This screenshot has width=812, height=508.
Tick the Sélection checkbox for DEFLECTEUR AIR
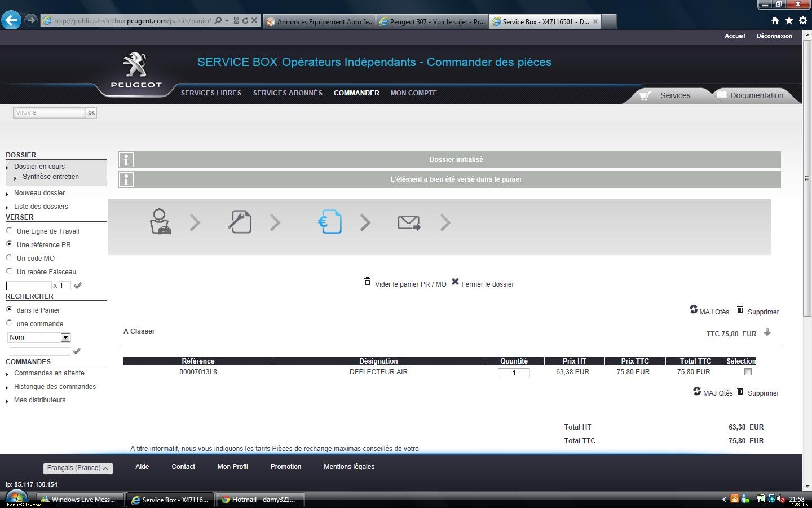(748, 372)
